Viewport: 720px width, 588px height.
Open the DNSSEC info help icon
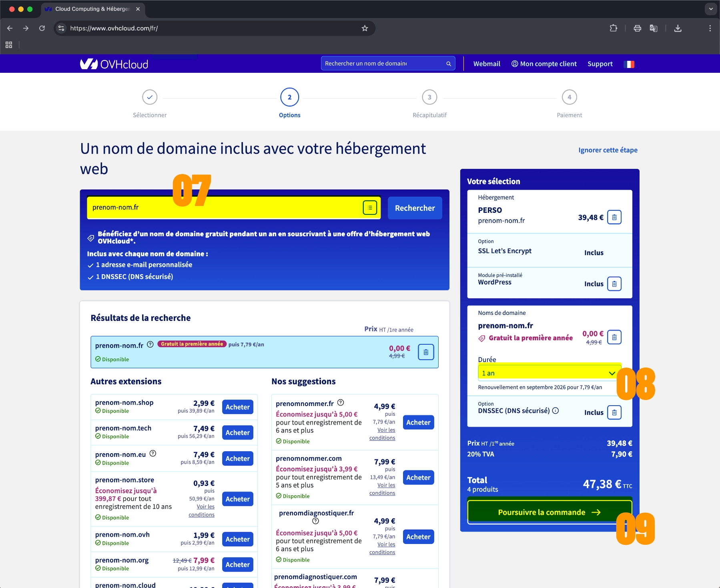556,411
